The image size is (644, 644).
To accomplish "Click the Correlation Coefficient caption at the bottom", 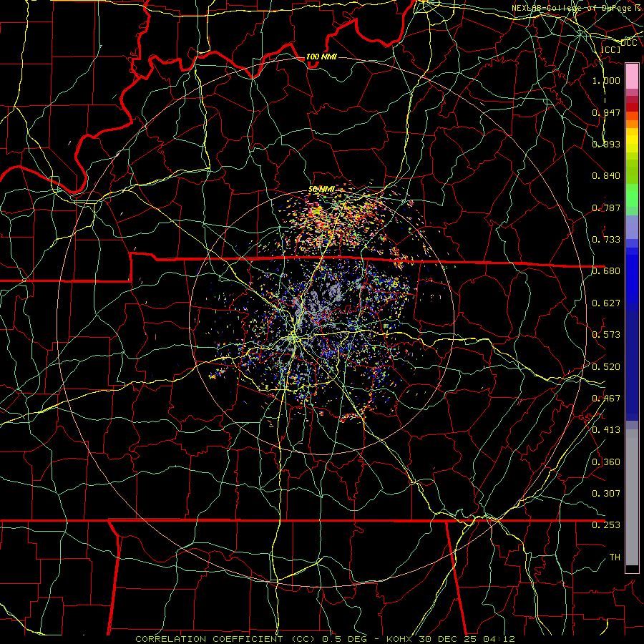I will click(x=325, y=639).
